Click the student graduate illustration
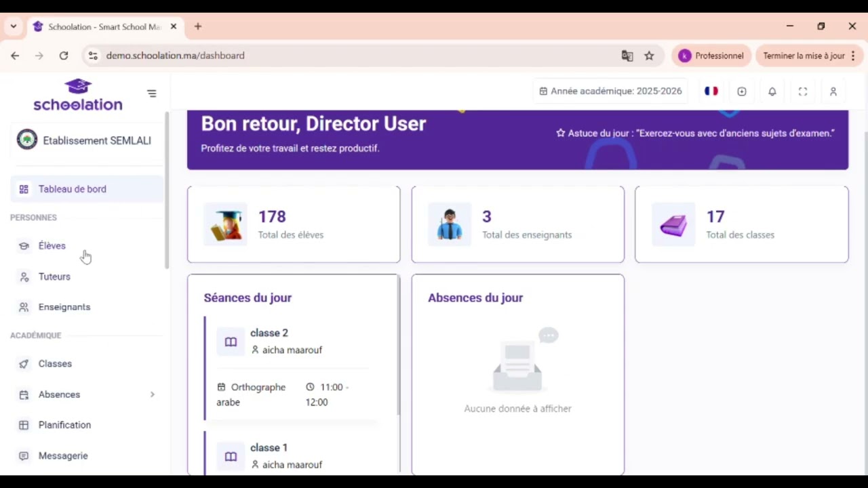This screenshot has width=868, height=488. click(x=226, y=224)
